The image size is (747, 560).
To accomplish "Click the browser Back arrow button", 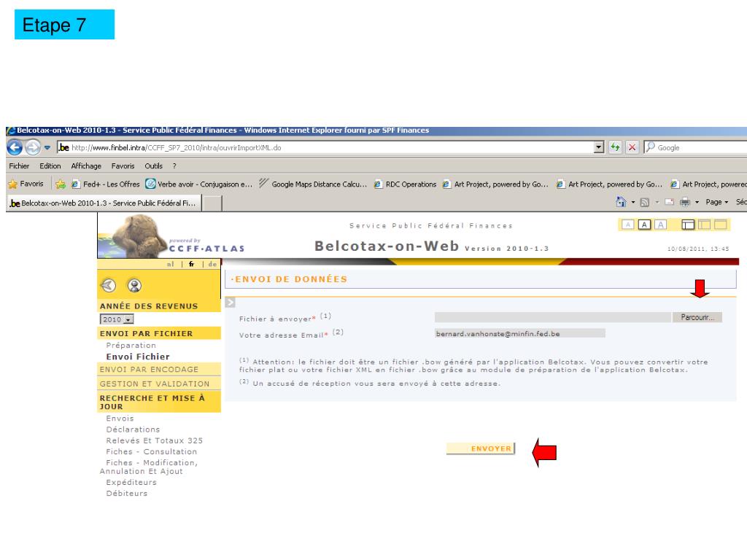I will (x=15, y=147).
